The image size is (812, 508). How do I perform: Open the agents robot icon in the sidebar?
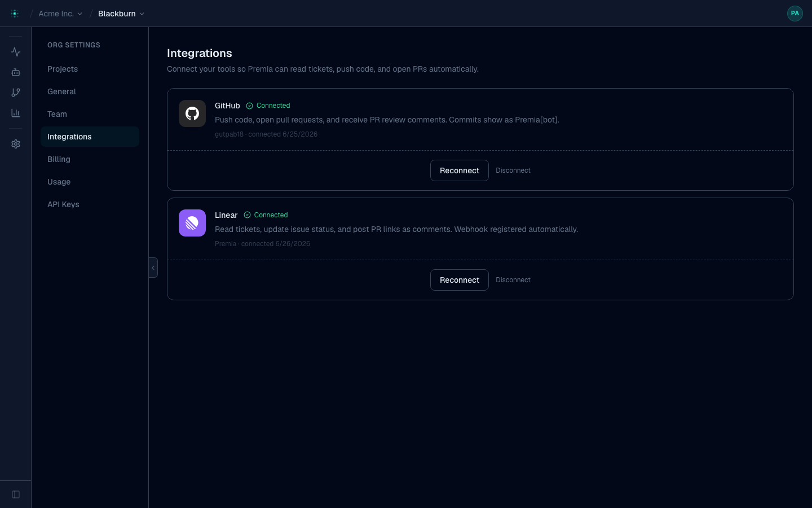pos(16,72)
